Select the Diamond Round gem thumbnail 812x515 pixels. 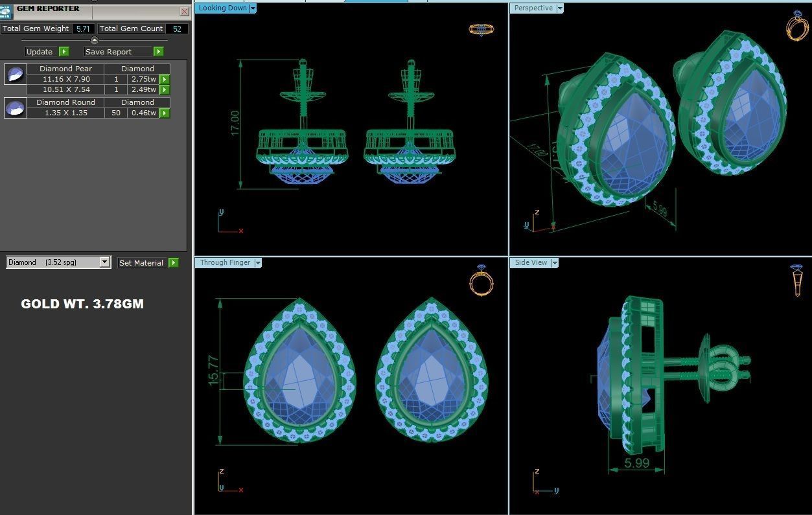pyautogui.click(x=15, y=108)
